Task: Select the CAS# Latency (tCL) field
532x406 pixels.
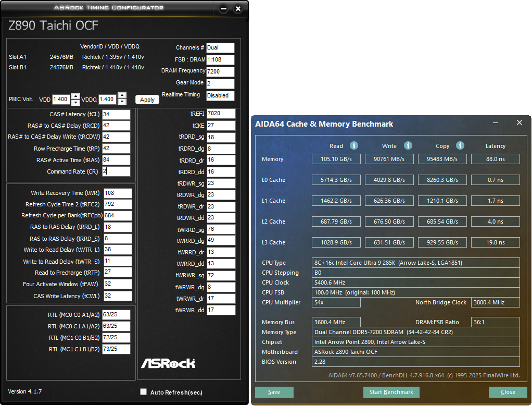Action: [x=116, y=114]
